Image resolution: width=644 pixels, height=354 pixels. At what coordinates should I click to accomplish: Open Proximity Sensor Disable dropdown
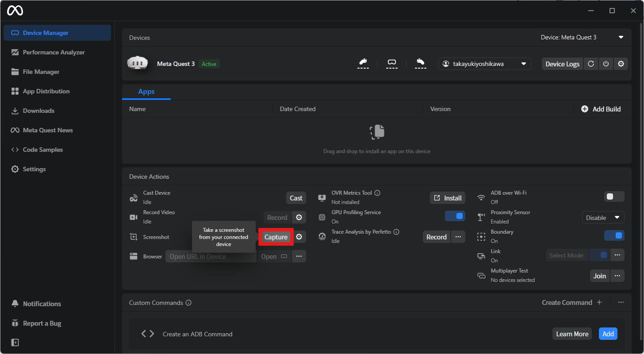point(603,218)
